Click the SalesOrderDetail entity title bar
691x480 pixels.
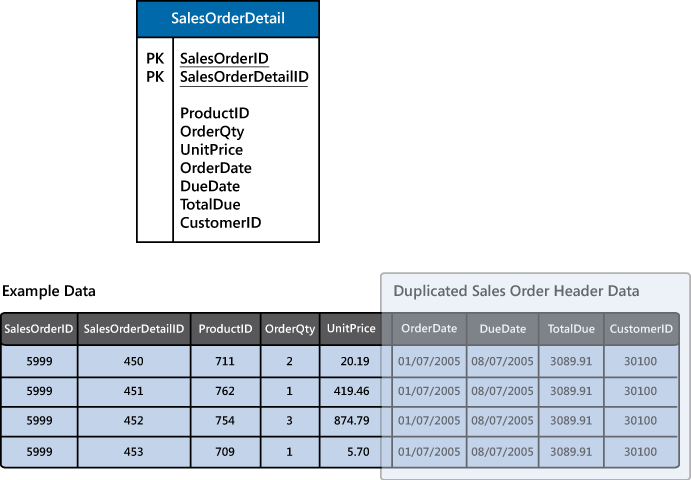coord(228,19)
